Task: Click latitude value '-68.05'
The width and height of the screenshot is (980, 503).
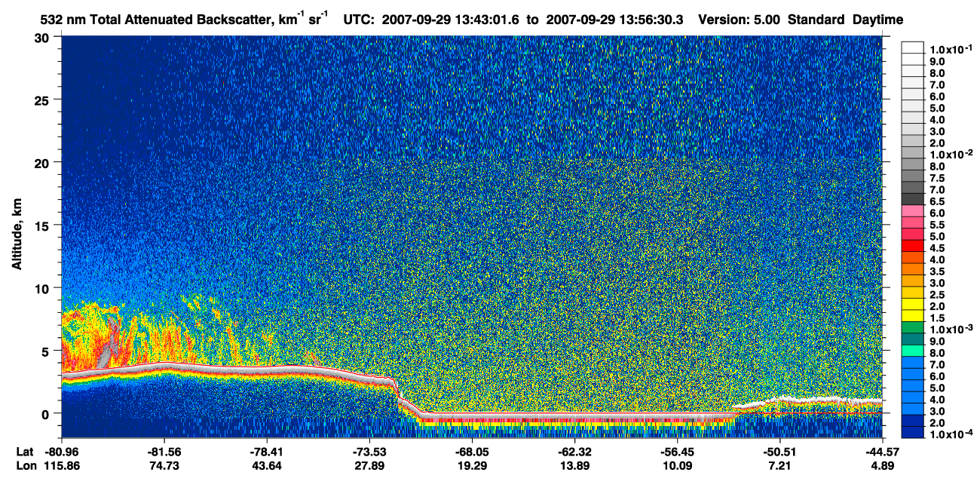Action: click(x=472, y=452)
